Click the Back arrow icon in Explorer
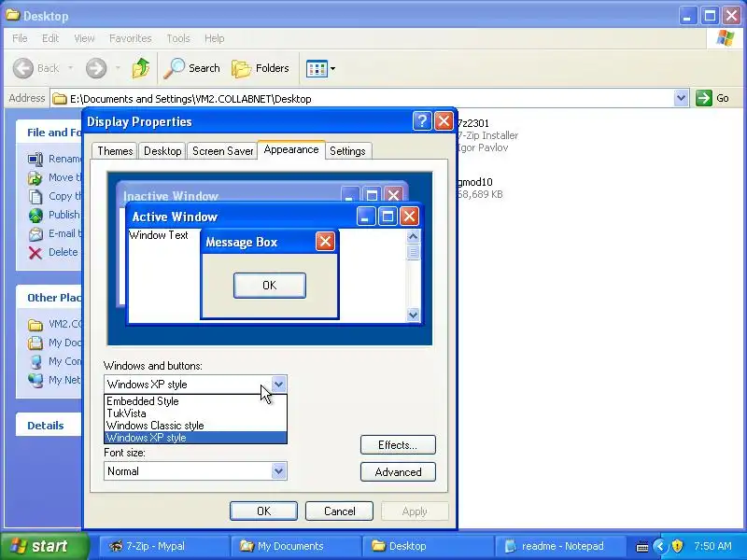Image resolution: width=747 pixels, height=560 pixels. [x=22, y=68]
